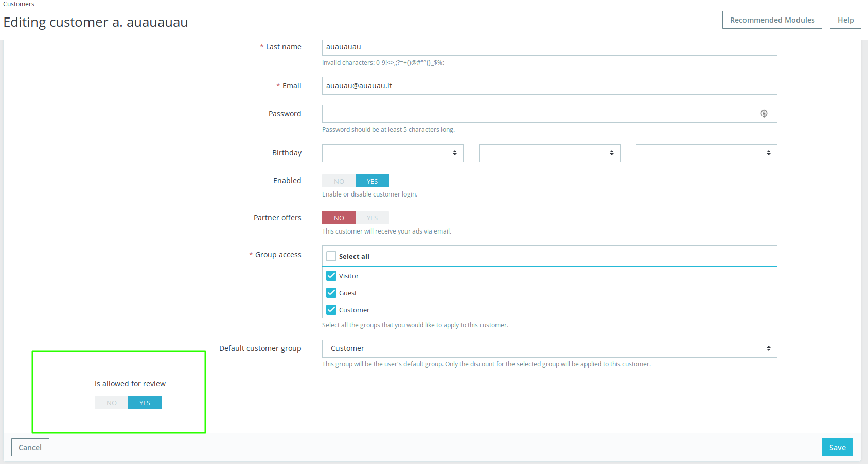
Task: Open the Help panel
Action: pyautogui.click(x=845, y=20)
